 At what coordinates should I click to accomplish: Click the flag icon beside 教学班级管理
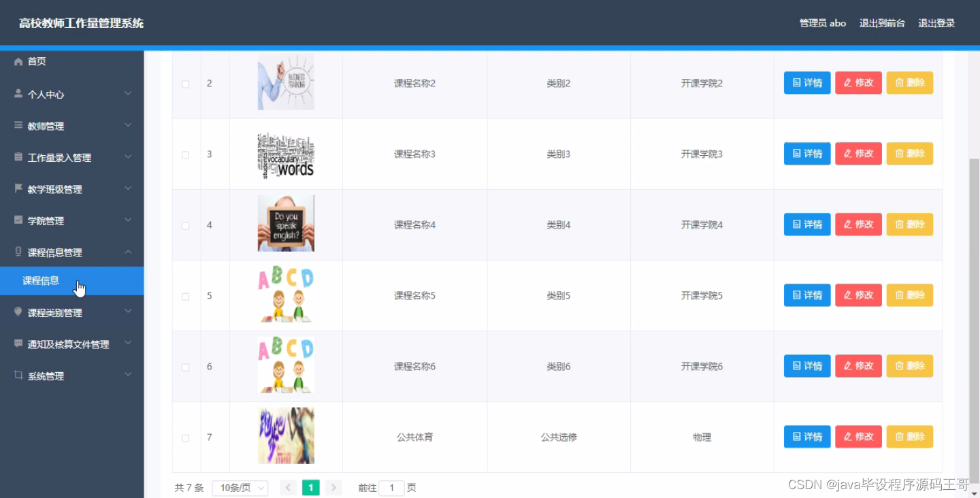18,188
